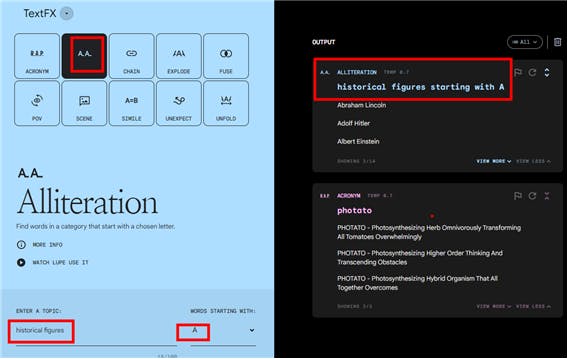The width and height of the screenshot is (569, 360).
Task: Open the All output filter dropdown
Action: pyautogui.click(x=525, y=42)
